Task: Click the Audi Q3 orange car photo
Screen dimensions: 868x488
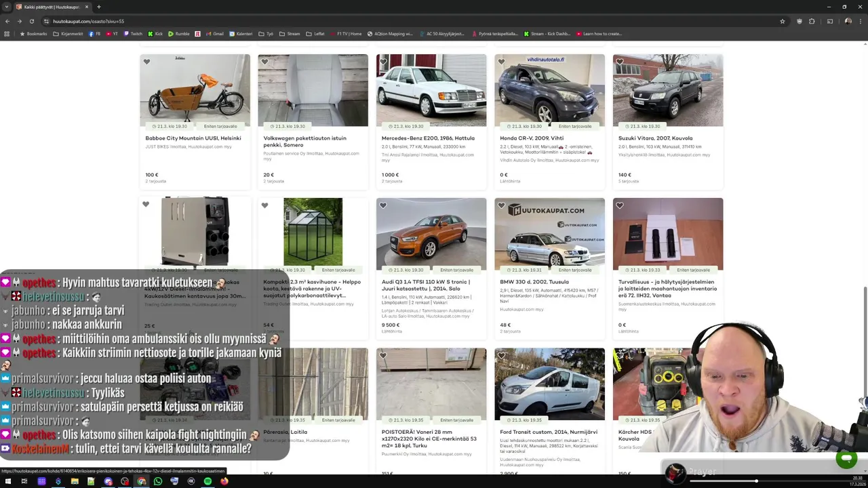Action: point(431,234)
